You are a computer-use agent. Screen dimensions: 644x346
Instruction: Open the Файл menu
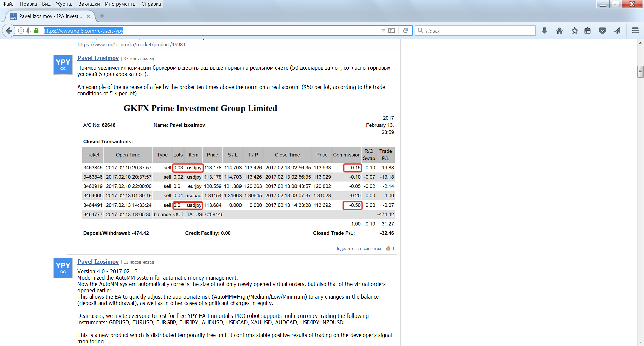9,4
